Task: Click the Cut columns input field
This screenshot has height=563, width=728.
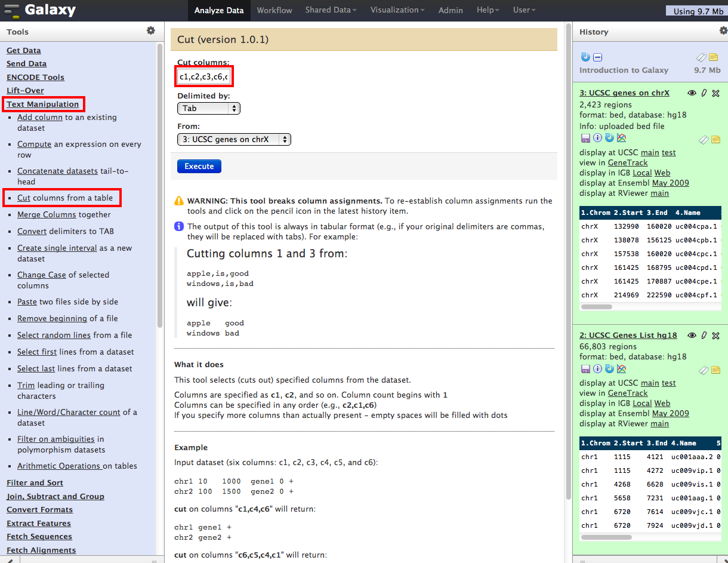Action: pos(203,77)
